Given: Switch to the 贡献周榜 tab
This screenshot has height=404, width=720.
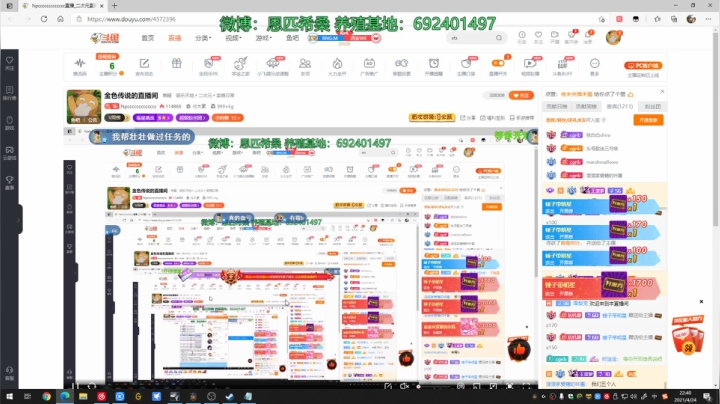Looking at the screenshot, I should [x=586, y=107].
